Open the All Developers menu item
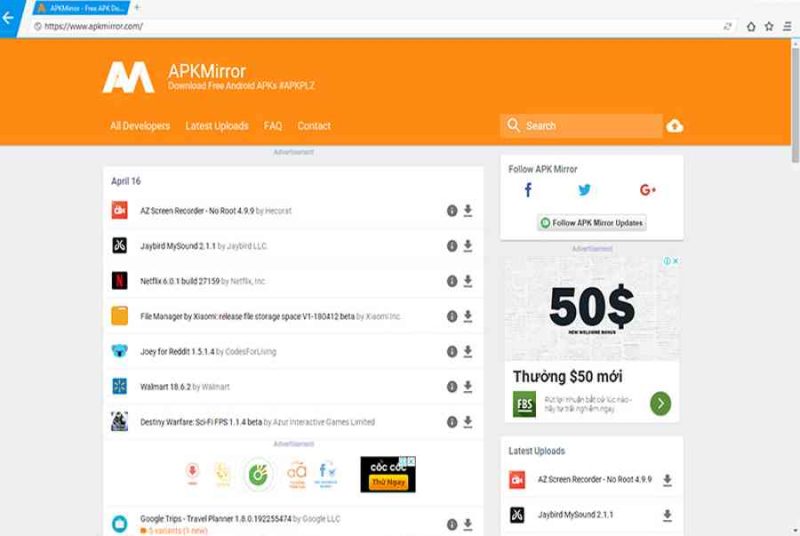The width and height of the screenshot is (800, 536). pyautogui.click(x=140, y=126)
